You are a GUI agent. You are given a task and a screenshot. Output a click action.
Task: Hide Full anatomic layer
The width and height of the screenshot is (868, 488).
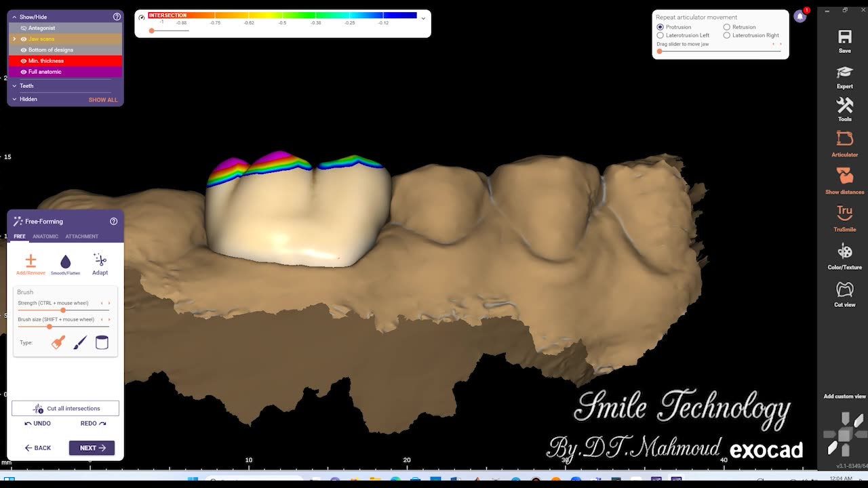24,71
